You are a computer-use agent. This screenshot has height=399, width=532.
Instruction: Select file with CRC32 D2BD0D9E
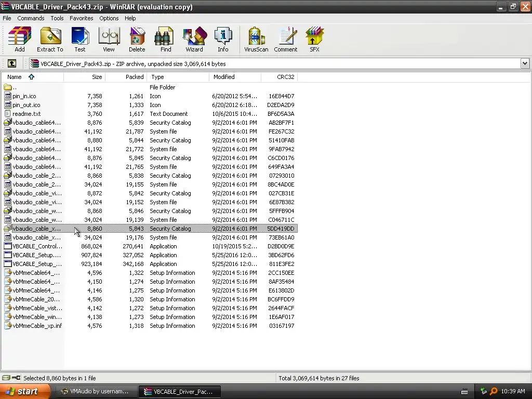pos(149,246)
